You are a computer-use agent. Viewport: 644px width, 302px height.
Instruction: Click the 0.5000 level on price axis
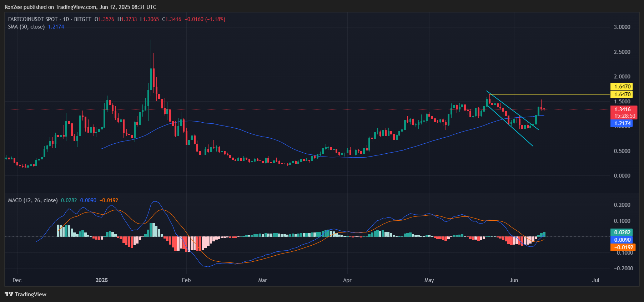[622, 151]
